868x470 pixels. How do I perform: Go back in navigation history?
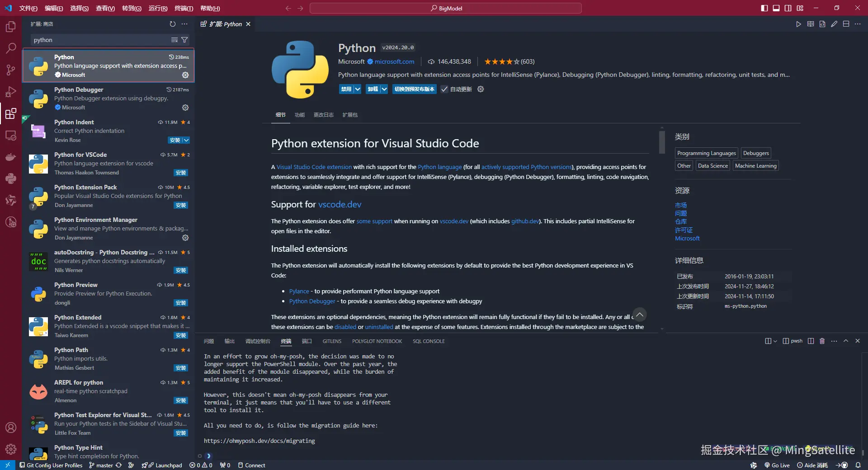click(288, 8)
